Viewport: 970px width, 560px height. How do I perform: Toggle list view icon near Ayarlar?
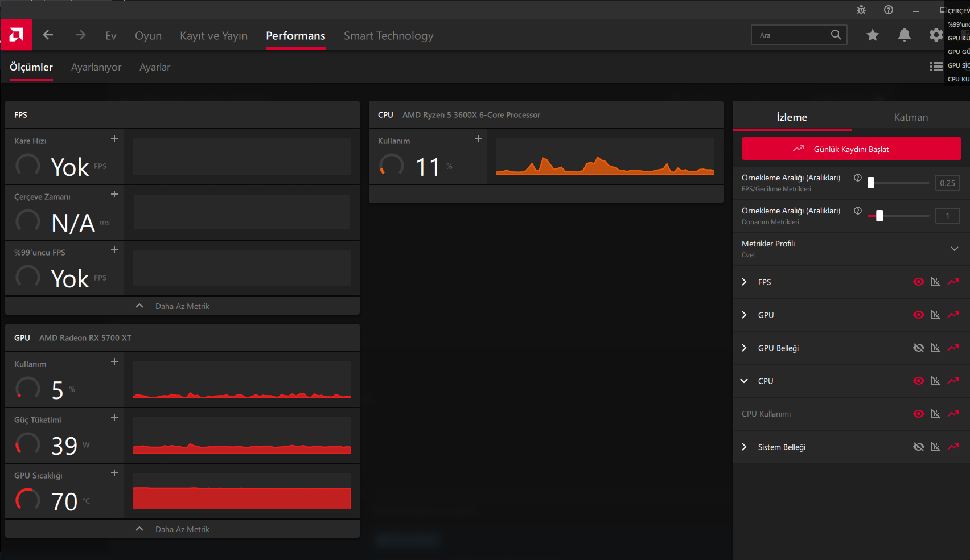(936, 67)
